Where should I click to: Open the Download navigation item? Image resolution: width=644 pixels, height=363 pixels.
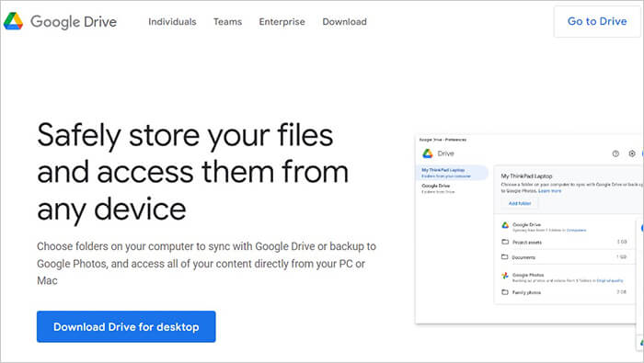point(345,22)
